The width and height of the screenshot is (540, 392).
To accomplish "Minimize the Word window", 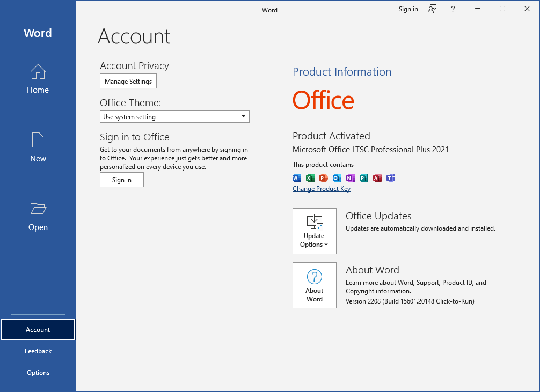I will (x=478, y=9).
